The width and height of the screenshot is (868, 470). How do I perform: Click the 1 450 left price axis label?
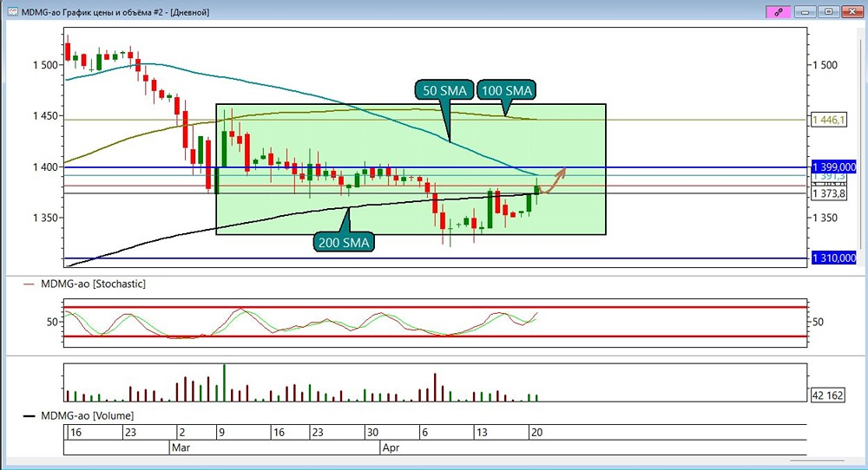coord(45,116)
